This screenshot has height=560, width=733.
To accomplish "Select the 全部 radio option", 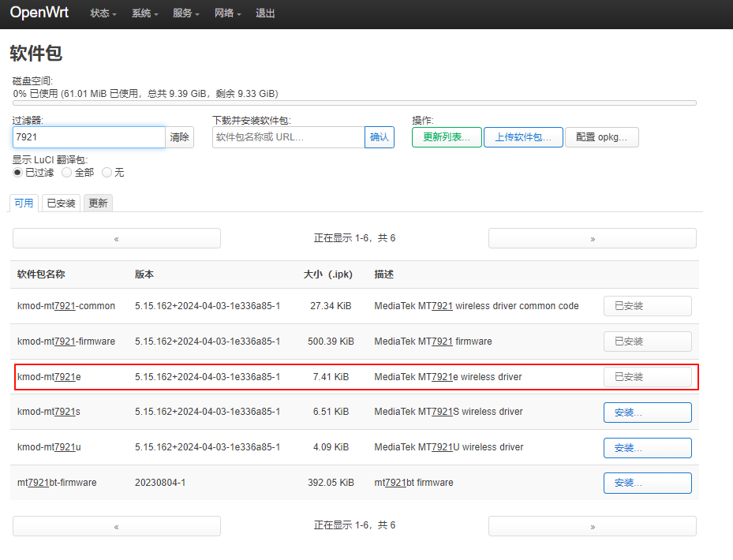I will click(x=67, y=172).
